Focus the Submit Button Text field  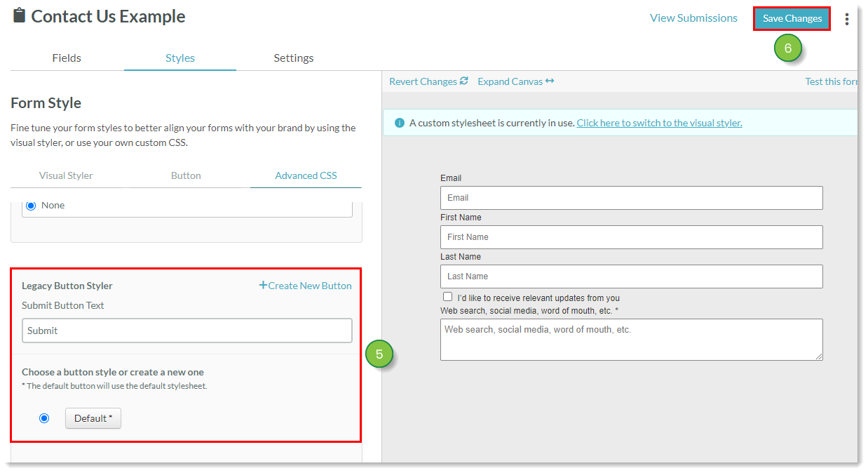[x=187, y=331]
